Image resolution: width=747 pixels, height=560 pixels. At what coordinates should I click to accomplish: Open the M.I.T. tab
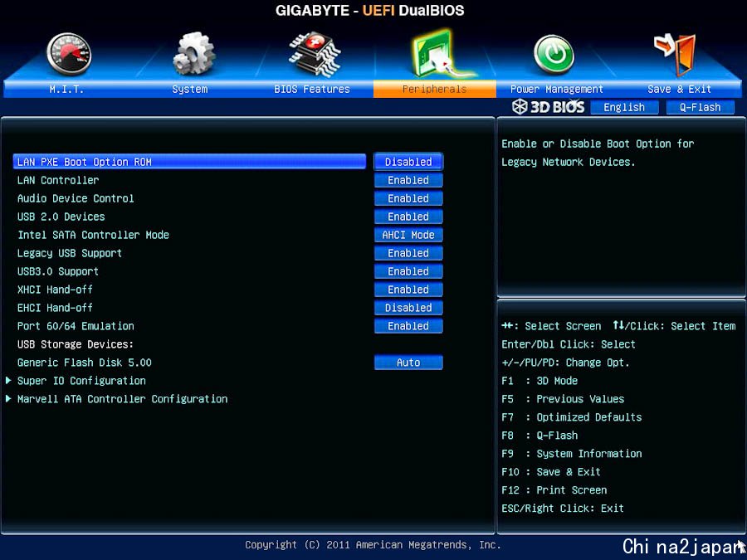click(x=66, y=89)
